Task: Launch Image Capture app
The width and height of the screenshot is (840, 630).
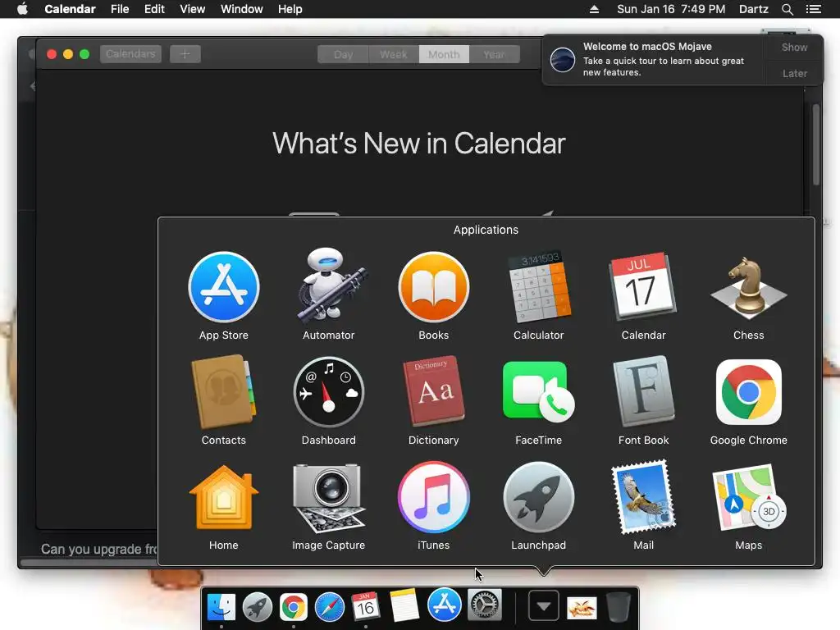Action: coord(328,497)
